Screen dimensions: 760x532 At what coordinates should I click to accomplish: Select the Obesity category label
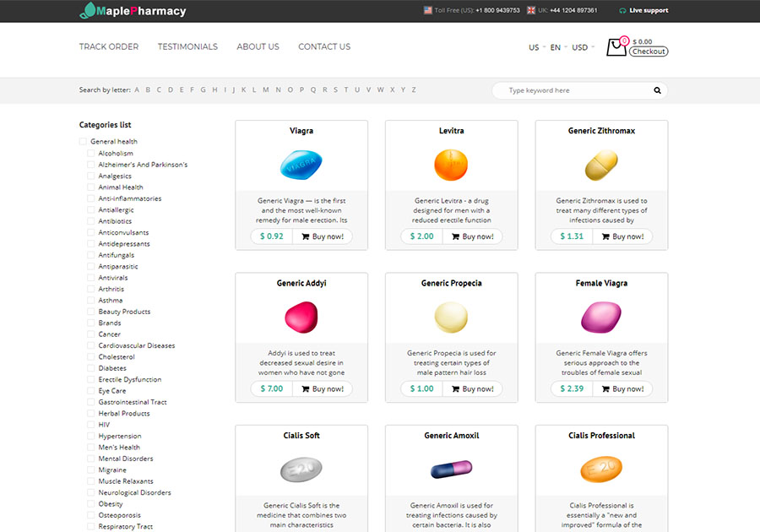tap(111, 504)
